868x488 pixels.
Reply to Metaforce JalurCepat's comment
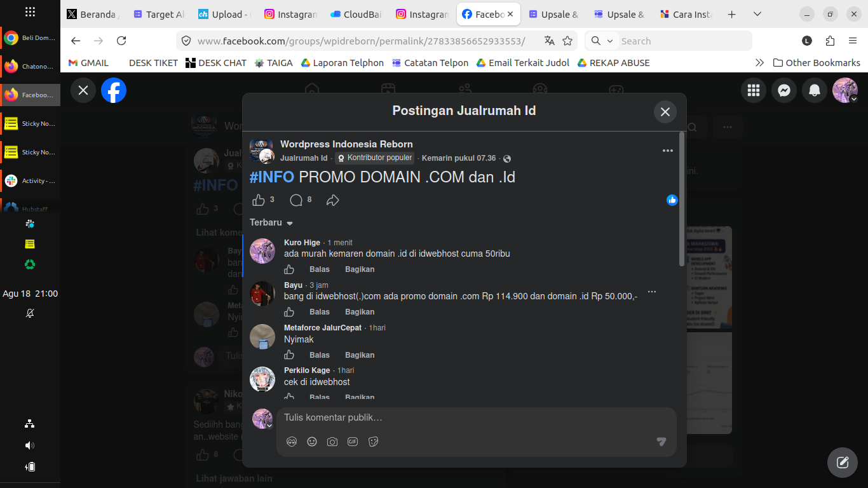320,355
